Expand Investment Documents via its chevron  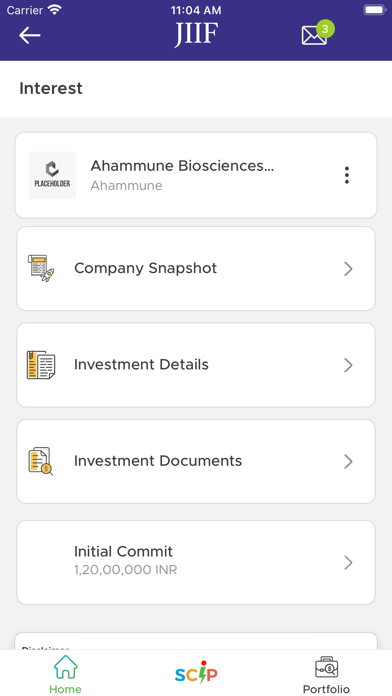348,461
